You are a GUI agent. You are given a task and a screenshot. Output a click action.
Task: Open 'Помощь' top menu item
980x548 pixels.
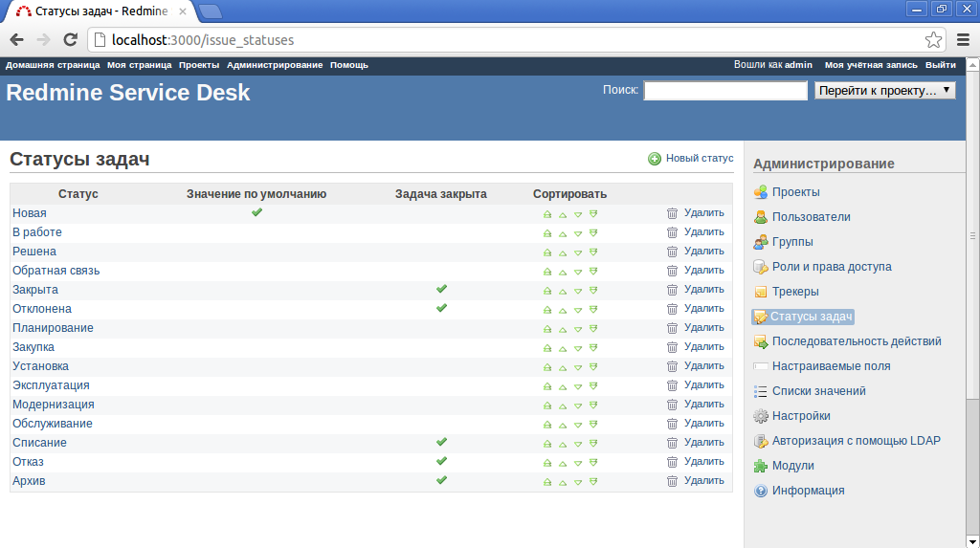pyautogui.click(x=348, y=65)
